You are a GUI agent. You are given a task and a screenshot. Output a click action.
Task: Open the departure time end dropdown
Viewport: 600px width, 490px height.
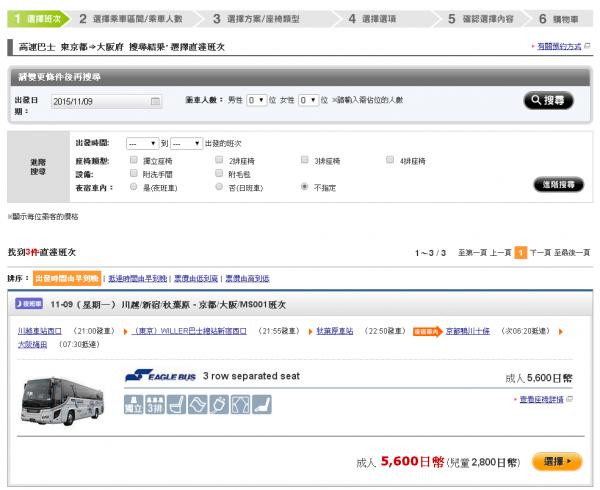[186, 143]
